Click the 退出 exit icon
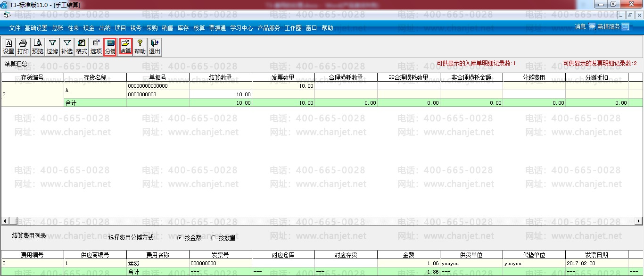 coord(155,47)
